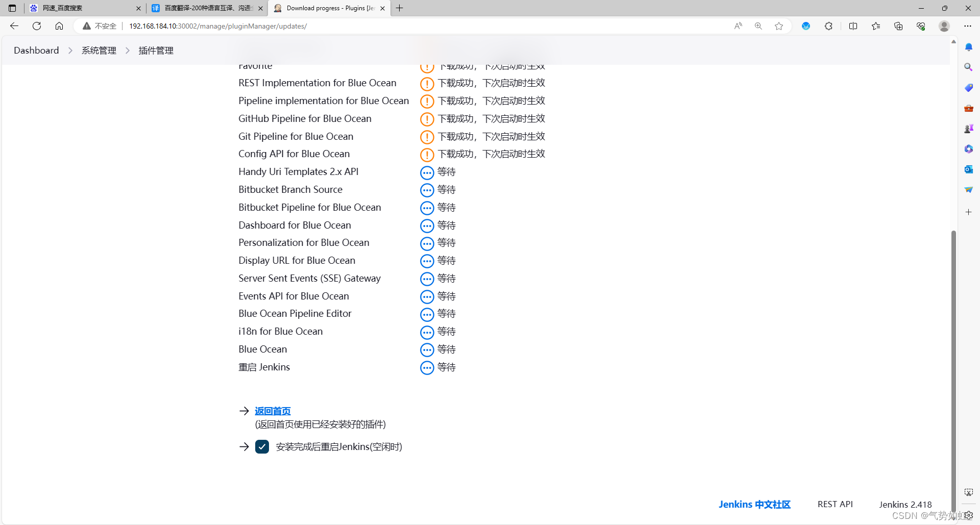
Task: Click REST Implementation for Blue Ocean entry
Action: [317, 83]
